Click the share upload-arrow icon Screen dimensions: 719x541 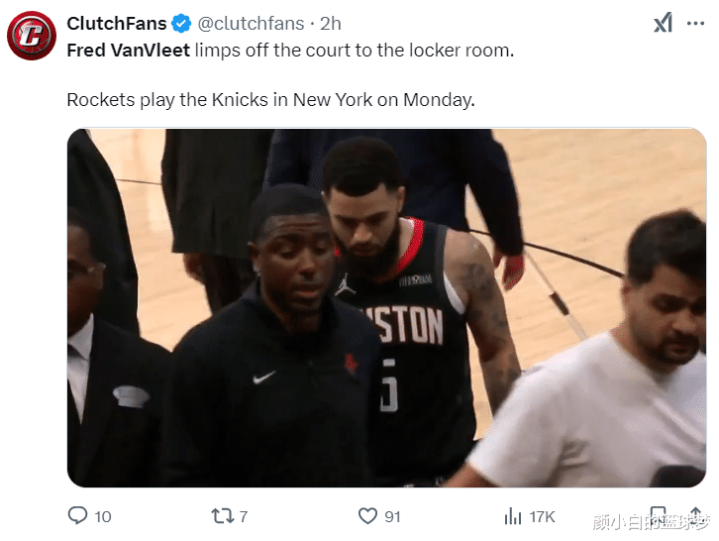pos(695,516)
